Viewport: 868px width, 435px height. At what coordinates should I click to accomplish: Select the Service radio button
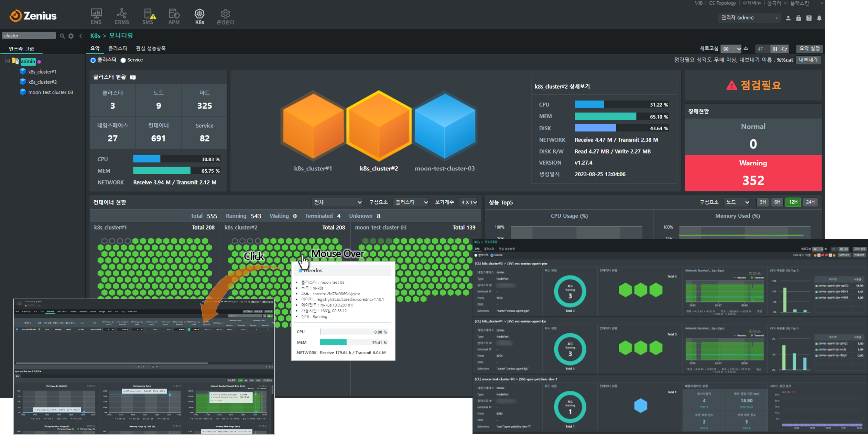pyautogui.click(x=123, y=60)
